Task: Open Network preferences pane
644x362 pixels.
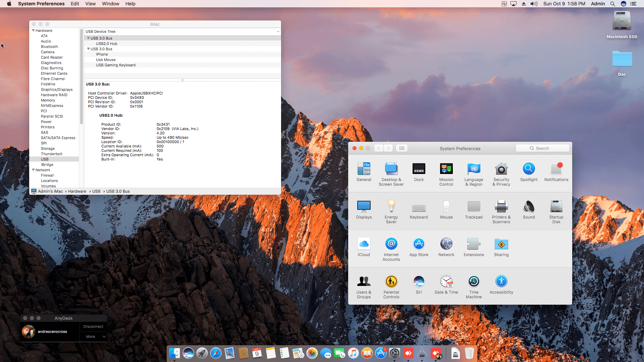Action: [x=446, y=247]
